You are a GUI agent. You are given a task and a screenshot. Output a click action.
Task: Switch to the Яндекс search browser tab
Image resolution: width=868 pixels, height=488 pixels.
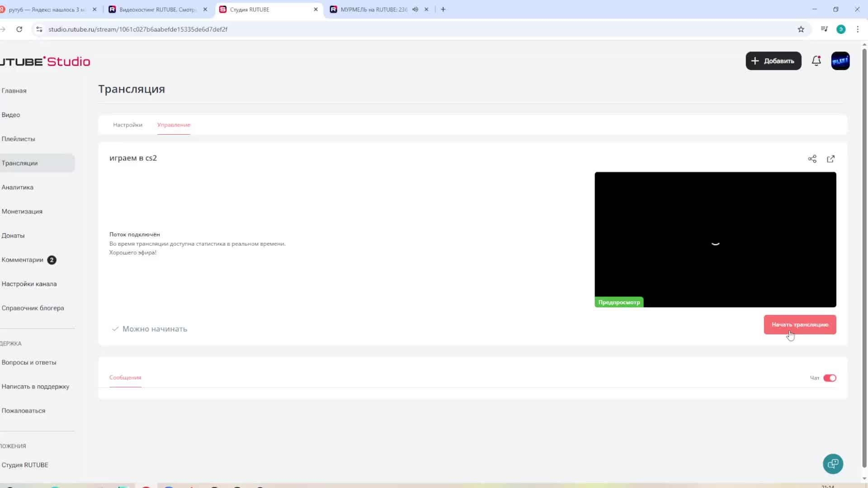point(47,9)
